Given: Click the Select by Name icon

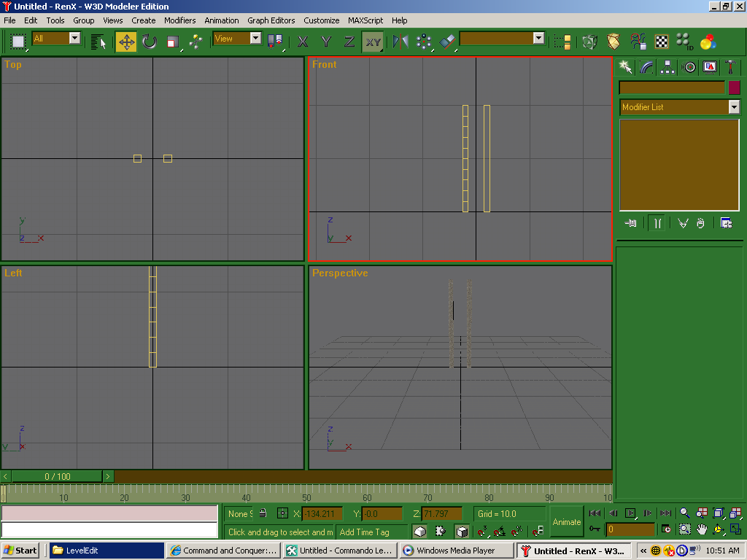Looking at the screenshot, I should (x=98, y=42).
